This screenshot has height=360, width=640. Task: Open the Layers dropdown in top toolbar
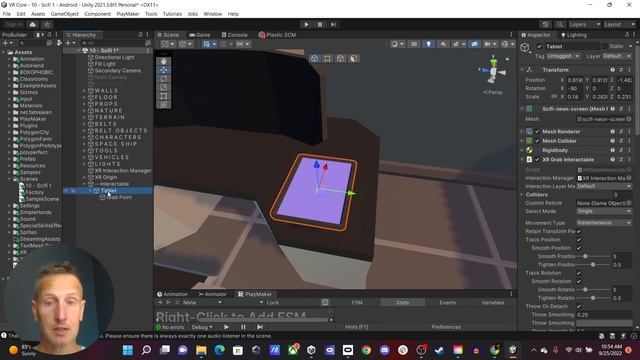[584, 24]
